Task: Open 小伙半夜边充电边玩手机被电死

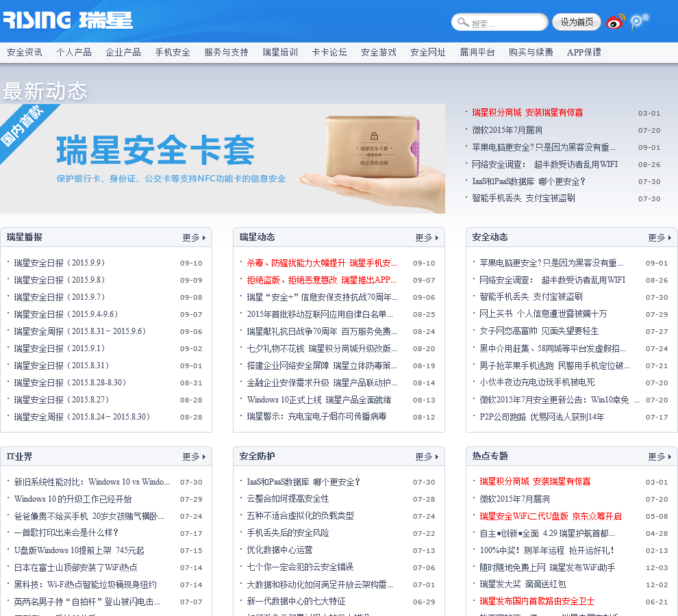Action: point(537,383)
